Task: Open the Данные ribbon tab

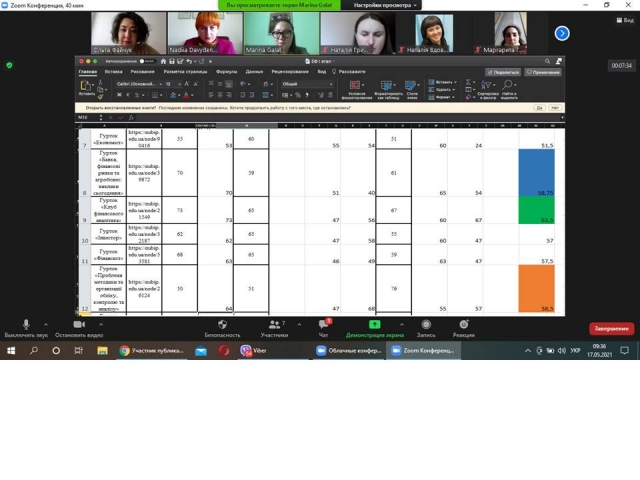Action: 254,71
